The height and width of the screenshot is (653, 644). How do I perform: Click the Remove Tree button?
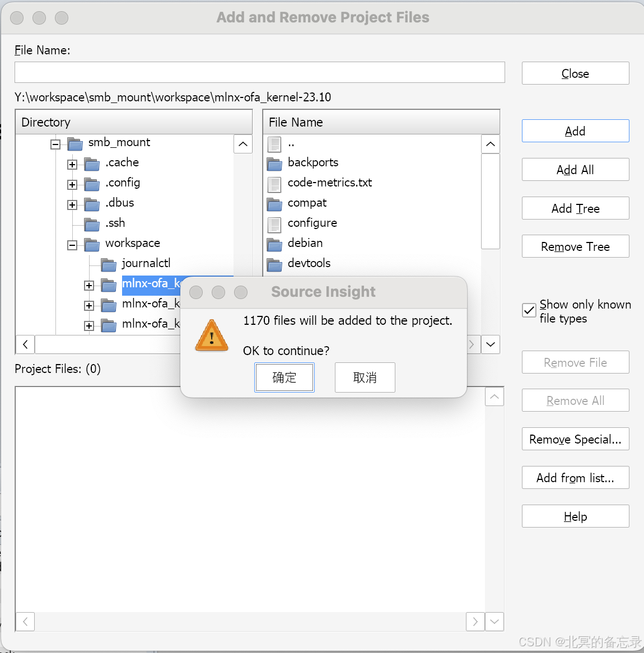tap(575, 246)
